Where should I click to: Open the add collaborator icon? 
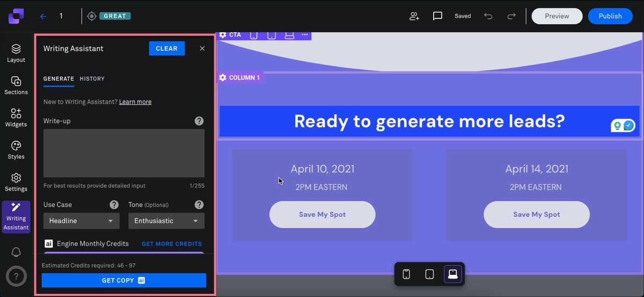pyautogui.click(x=414, y=16)
